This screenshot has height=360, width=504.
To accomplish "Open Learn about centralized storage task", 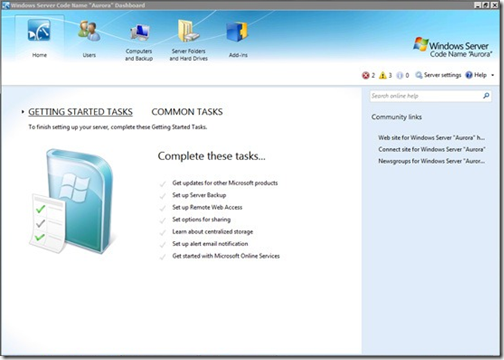I will click(x=212, y=232).
